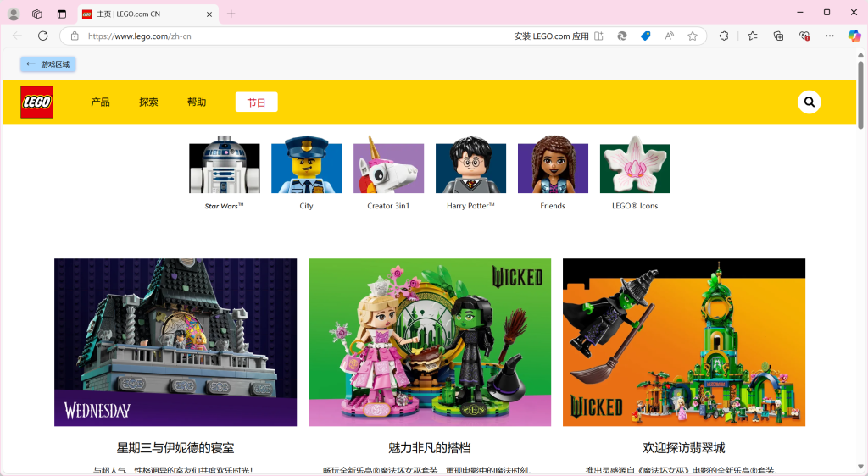Click the scrollbar up arrow
Image resolution: width=868 pixels, height=476 pixels.
point(860,54)
